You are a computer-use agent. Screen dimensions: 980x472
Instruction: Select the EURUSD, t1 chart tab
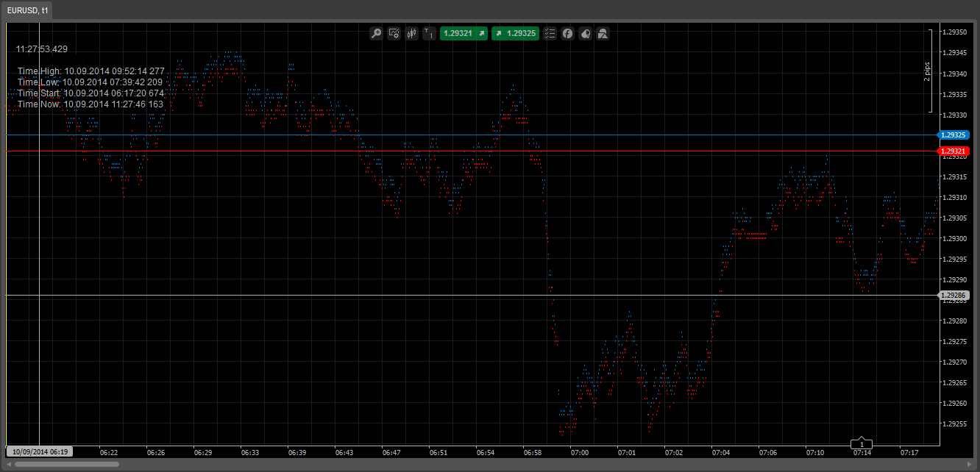tap(27, 10)
